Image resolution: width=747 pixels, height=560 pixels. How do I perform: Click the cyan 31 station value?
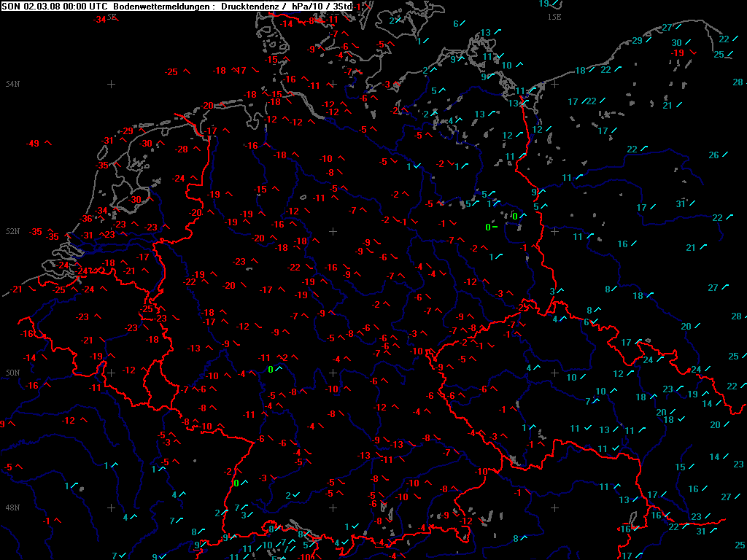680,204
